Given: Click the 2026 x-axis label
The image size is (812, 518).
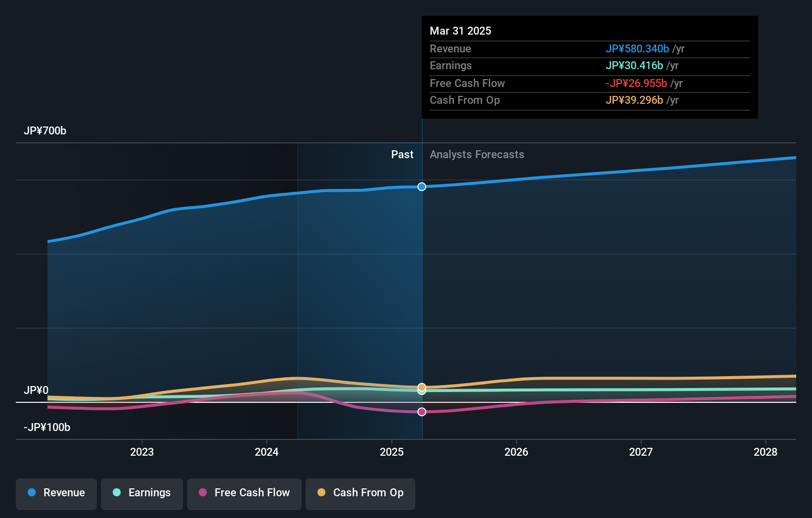Looking at the screenshot, I should click(516, 452).
